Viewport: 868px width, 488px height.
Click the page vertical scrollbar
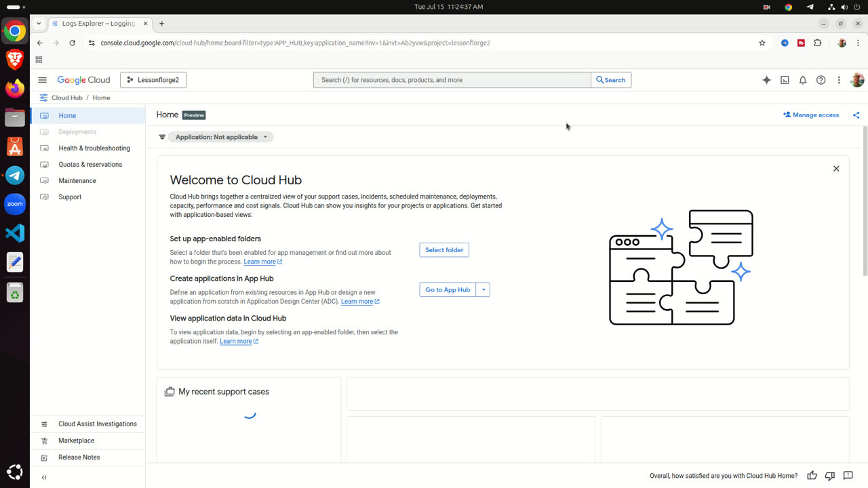[865, 200]
